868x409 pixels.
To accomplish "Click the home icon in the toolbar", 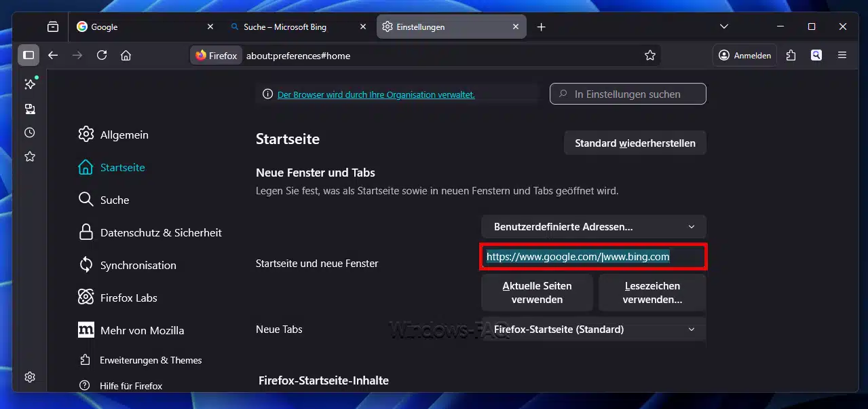I will (x=126, y=55).
